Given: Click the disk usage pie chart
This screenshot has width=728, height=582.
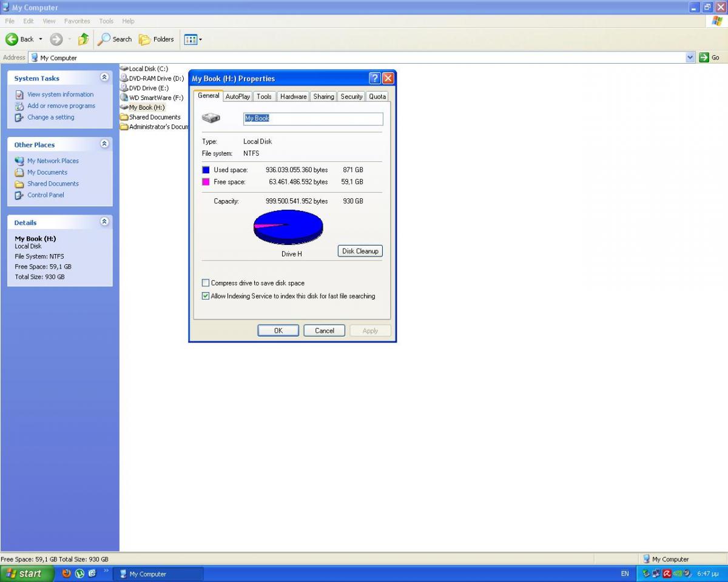Looking at the screenshot, I should pos(288,227).
